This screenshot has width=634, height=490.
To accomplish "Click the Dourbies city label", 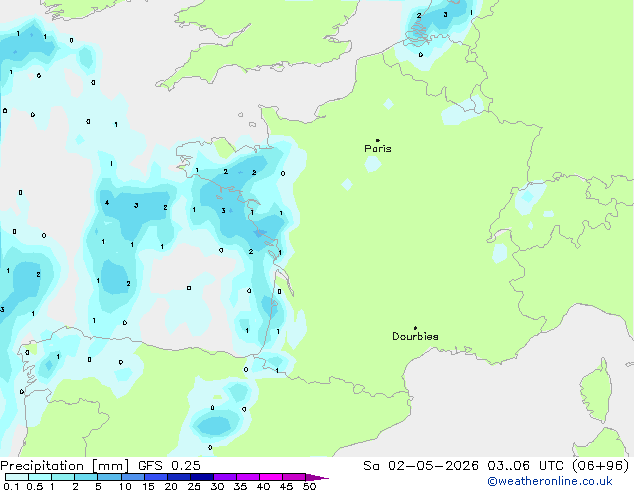I will pos(415,336).
